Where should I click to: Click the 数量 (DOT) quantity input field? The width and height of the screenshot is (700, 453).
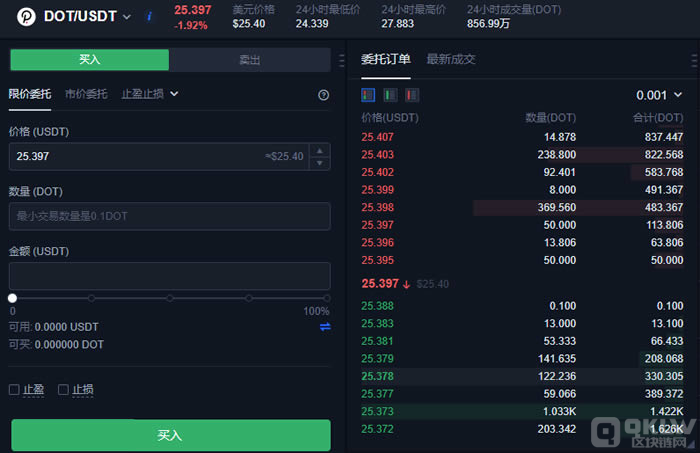pos(170,216)
